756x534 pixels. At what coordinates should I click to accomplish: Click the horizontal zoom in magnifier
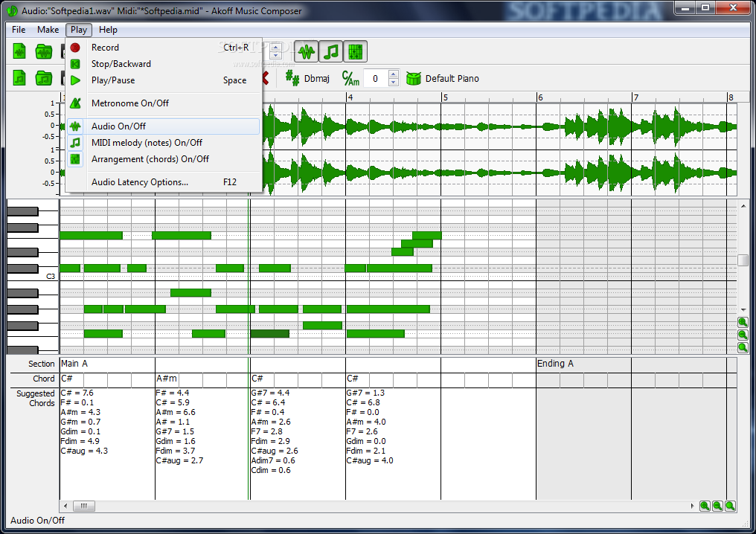coord(705,506)
